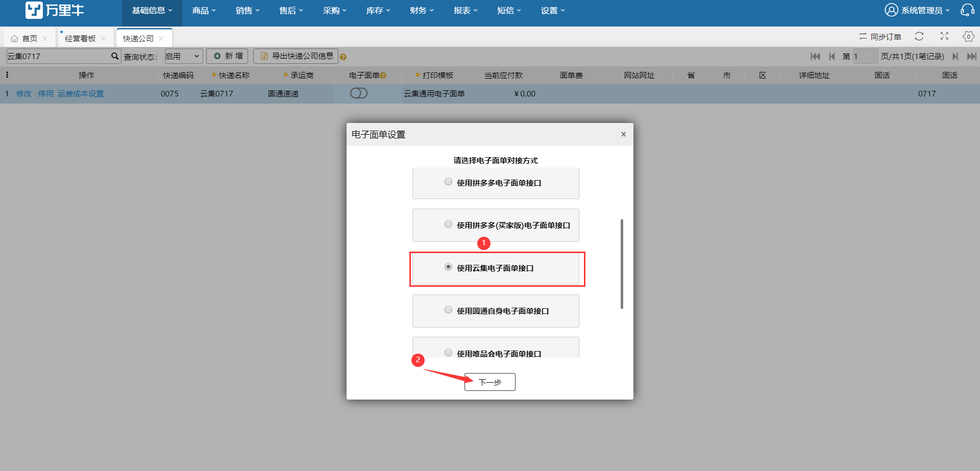Open the settings gear icon at right

tap(968, 36)
